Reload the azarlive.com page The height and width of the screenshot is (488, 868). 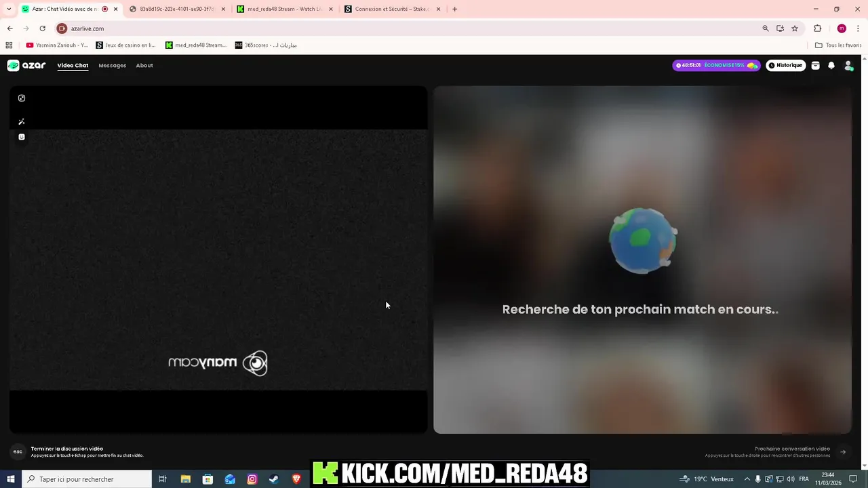click(42, 28)
